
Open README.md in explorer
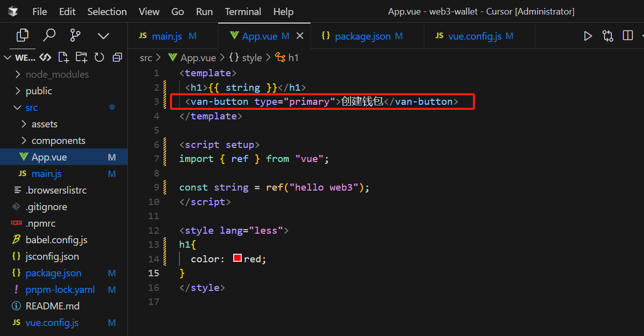tap(64, 306)
